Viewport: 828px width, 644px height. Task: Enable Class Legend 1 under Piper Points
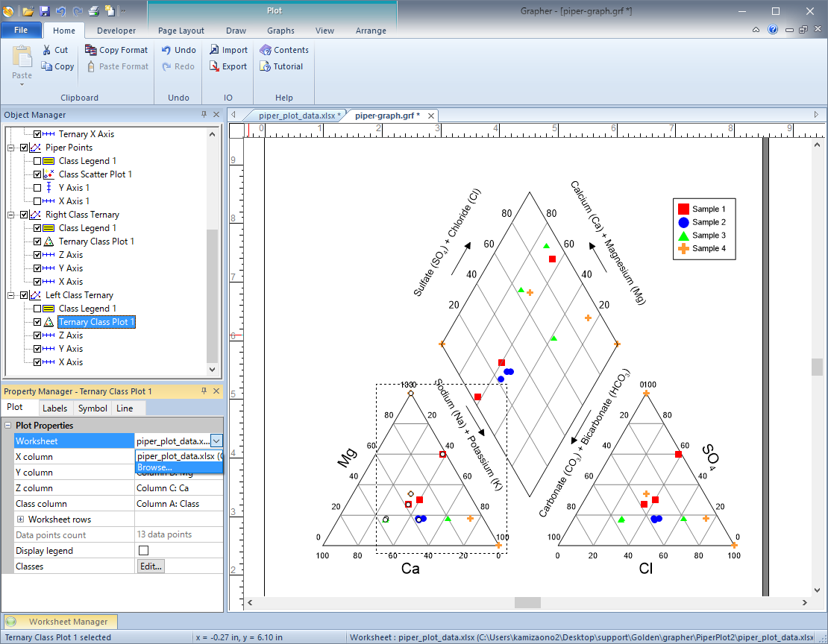point(37,161)
